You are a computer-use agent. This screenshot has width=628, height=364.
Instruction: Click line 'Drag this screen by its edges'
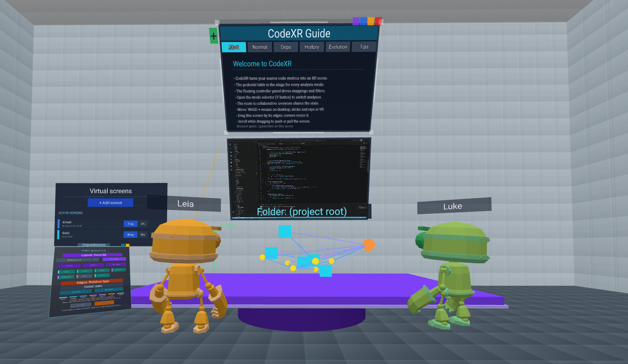coord(273,116)
